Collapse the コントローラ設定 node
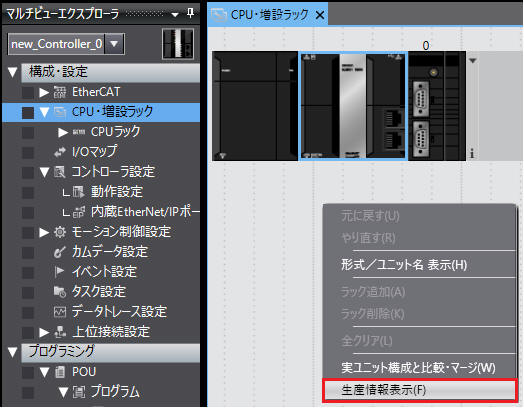The width and height of the screenshot is (524, 408). pyautogui.click(x=44, y=172)
